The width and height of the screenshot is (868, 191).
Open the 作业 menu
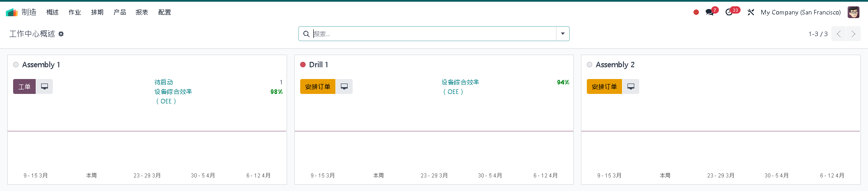click(75, 12)
